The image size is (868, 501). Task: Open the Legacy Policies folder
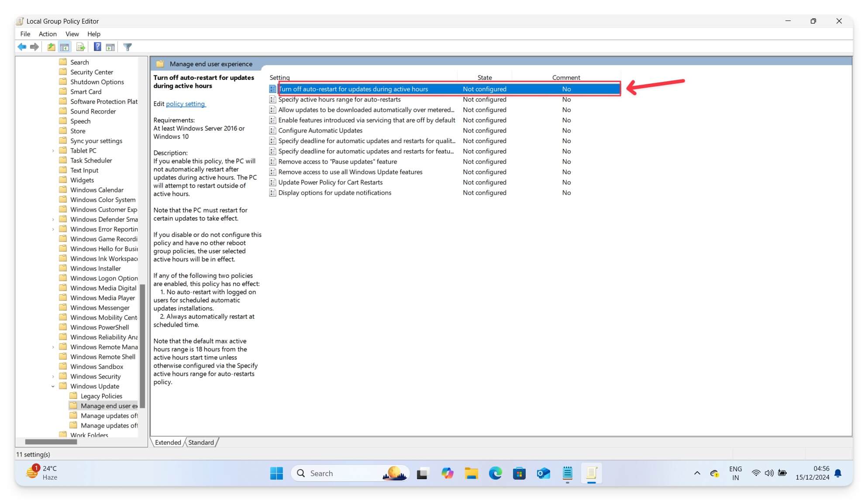pyautogui.click(x=101, y=396)
